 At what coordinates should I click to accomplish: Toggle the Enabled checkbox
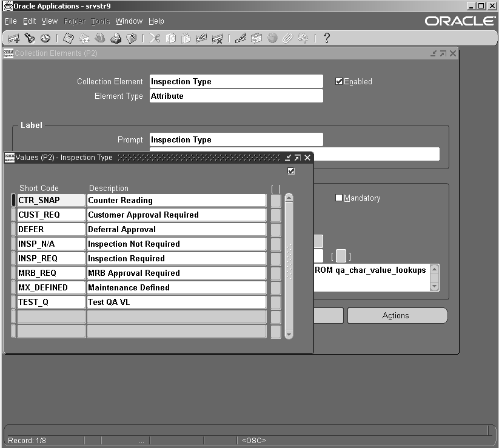pos(339,81)
